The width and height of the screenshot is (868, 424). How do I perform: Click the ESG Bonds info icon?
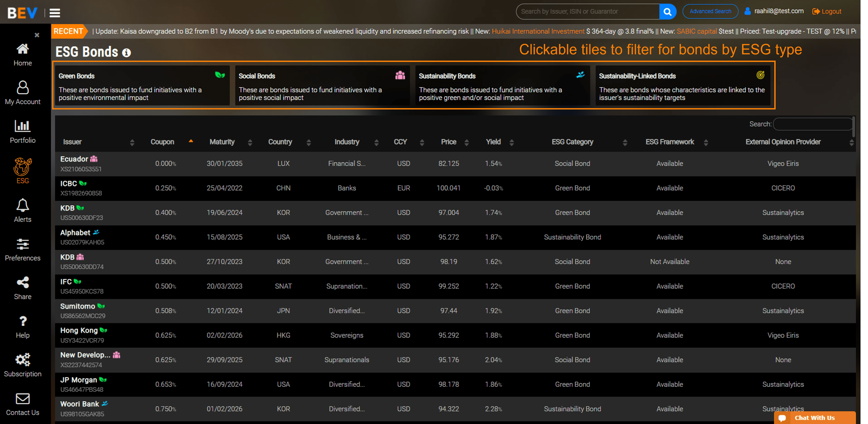(x=126, y=53)
